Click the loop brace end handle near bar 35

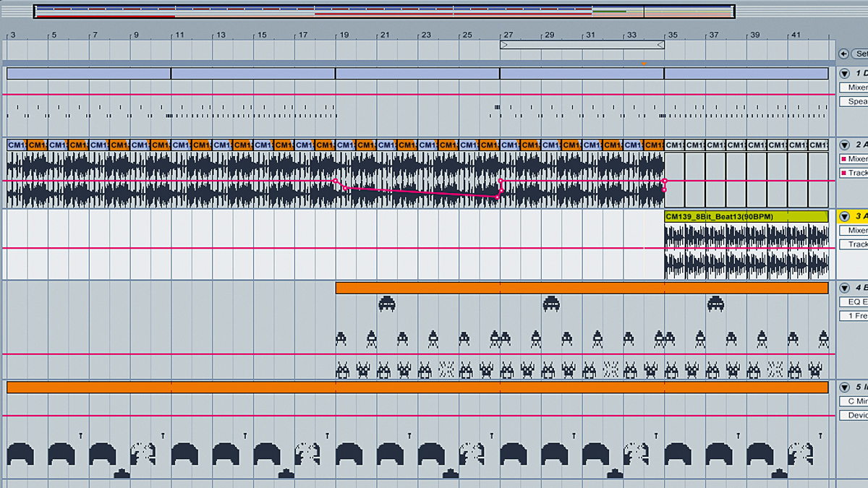(x=660, y=45)
